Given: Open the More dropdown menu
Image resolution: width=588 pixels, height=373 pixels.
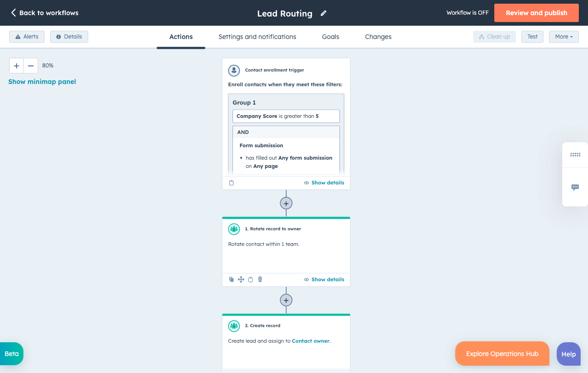Looking at the screenshot, I should coord(564,36).
